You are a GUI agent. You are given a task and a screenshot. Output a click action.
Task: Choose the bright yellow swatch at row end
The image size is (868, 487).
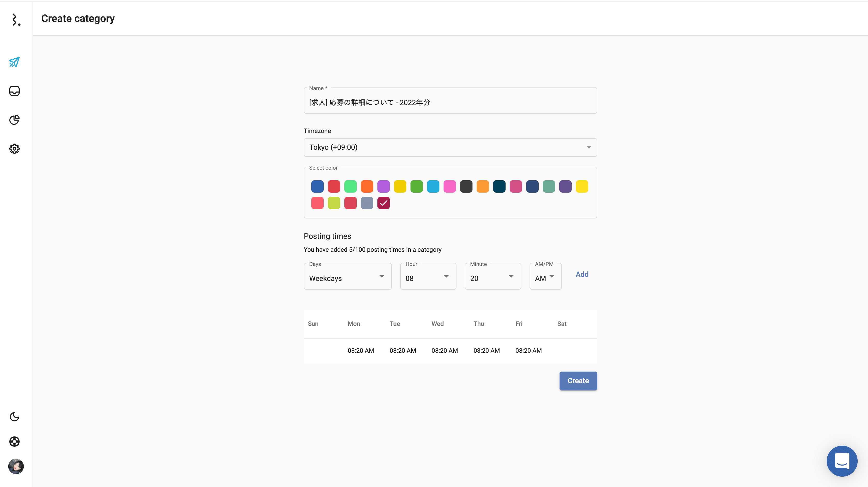pyautogui.click(x=582, y=186)
